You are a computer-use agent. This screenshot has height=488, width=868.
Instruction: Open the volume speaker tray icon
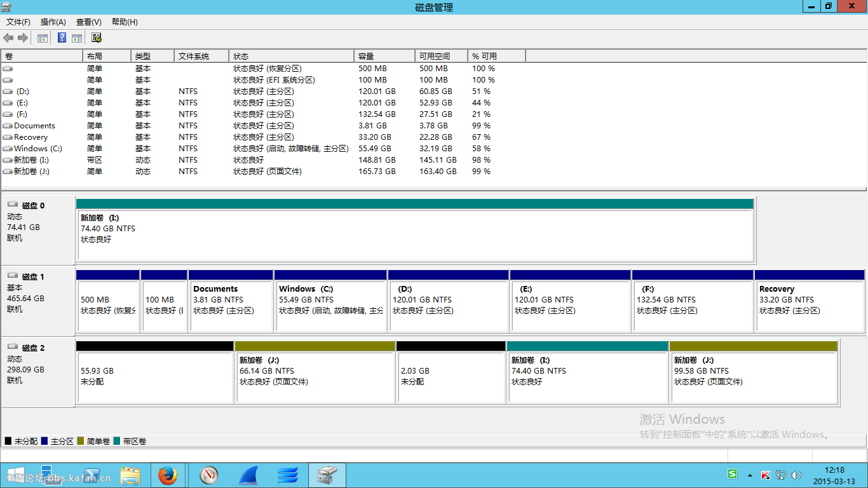pos(796,475)
